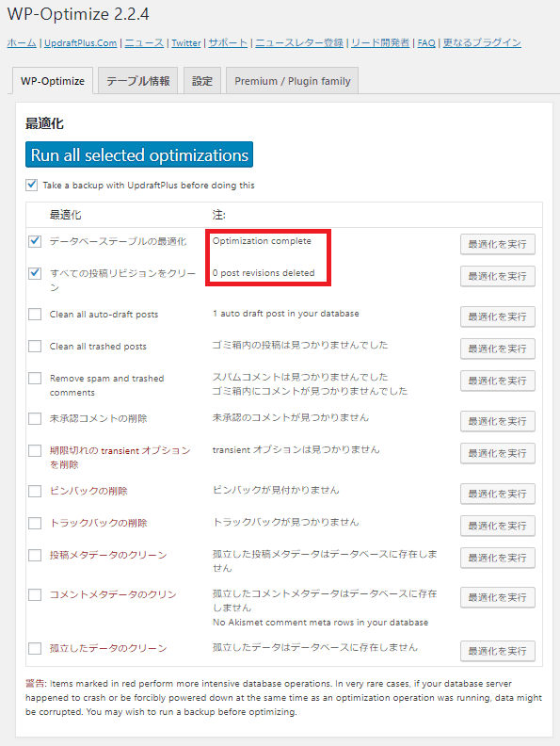Open the サポート link

point(228,42)
